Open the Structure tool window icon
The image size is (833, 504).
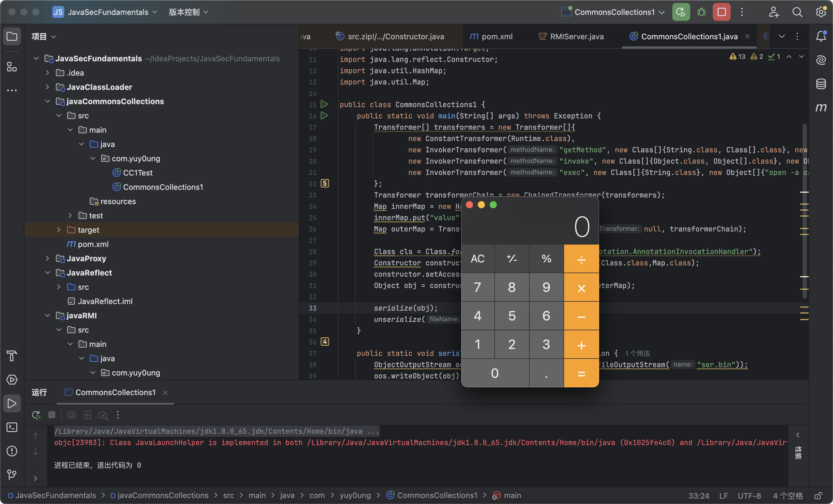click(x=12, y=67)
